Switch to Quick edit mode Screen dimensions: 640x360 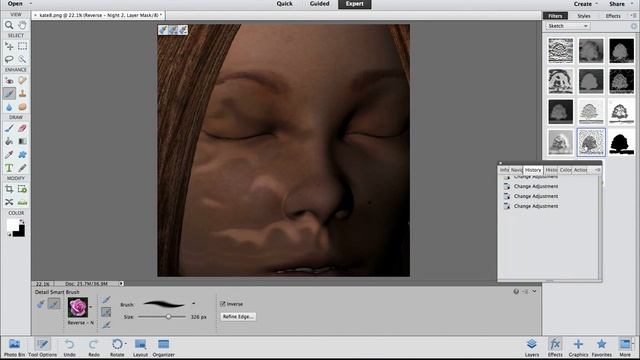284,4
